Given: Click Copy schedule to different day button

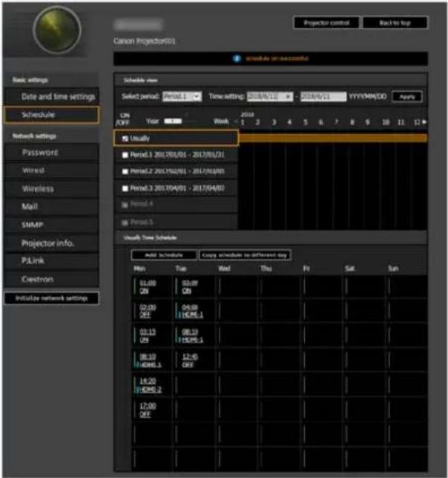Looking at the screenshot, I should pos(245,255).
